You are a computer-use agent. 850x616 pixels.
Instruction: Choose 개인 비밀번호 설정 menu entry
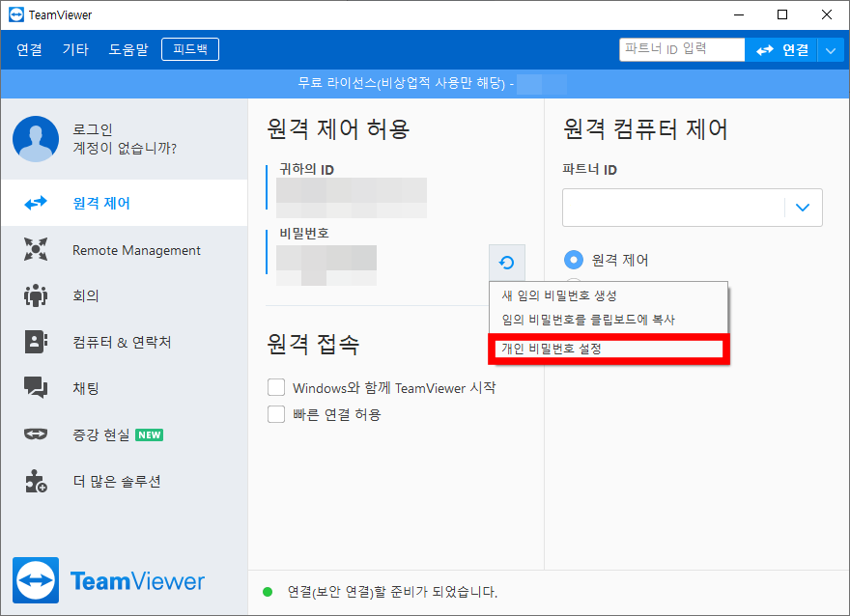click(609, 349)
